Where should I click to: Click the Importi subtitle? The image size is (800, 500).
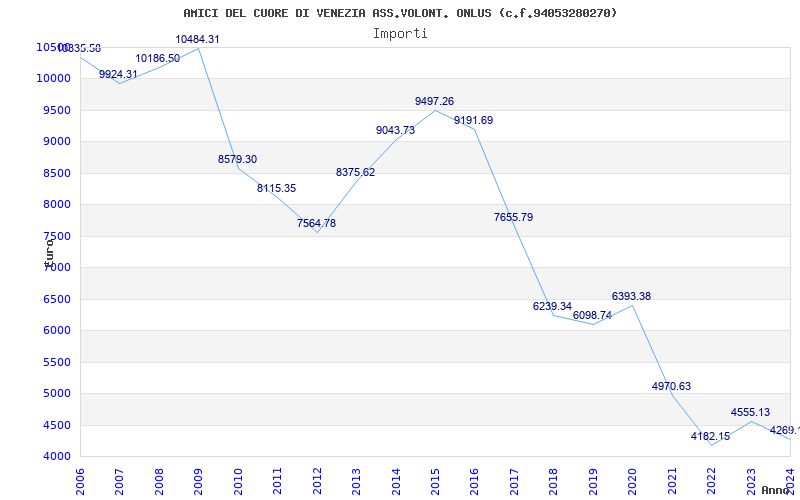(x=400, y=34)
